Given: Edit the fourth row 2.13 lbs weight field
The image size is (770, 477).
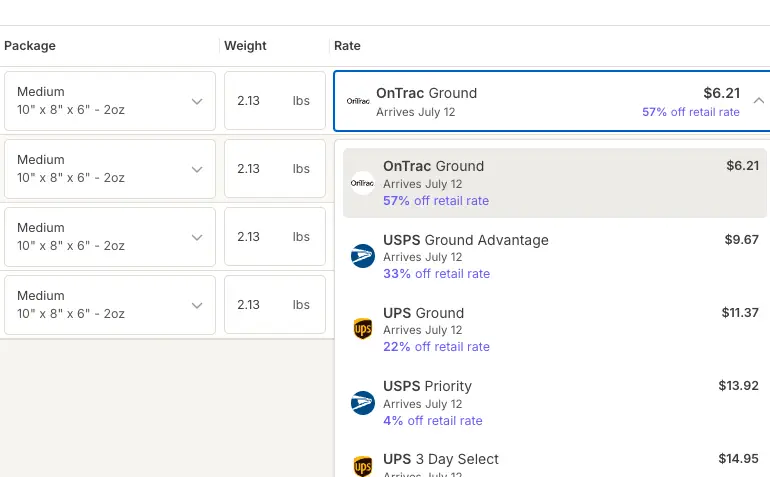Looking at the screenshot, I should [x=275, y=305].
